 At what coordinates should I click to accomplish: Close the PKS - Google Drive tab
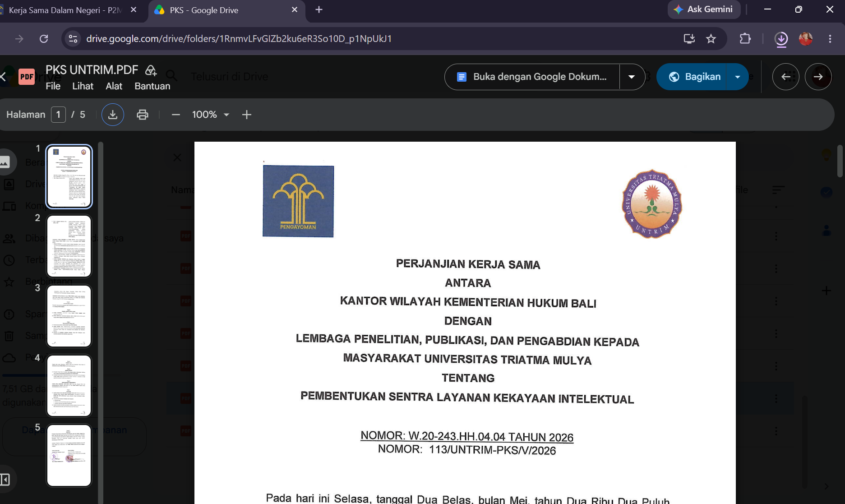tap(295, 9)
